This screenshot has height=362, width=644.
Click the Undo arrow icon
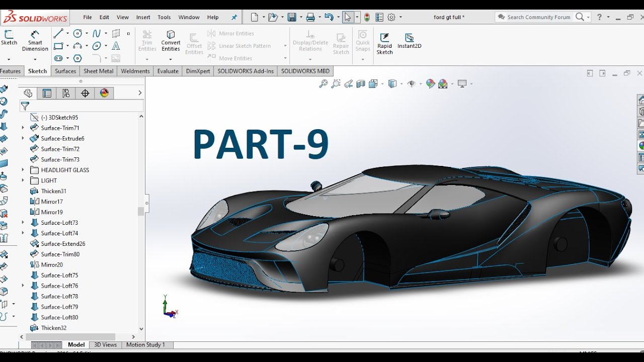pyautogui.click(x=329, y=17)
